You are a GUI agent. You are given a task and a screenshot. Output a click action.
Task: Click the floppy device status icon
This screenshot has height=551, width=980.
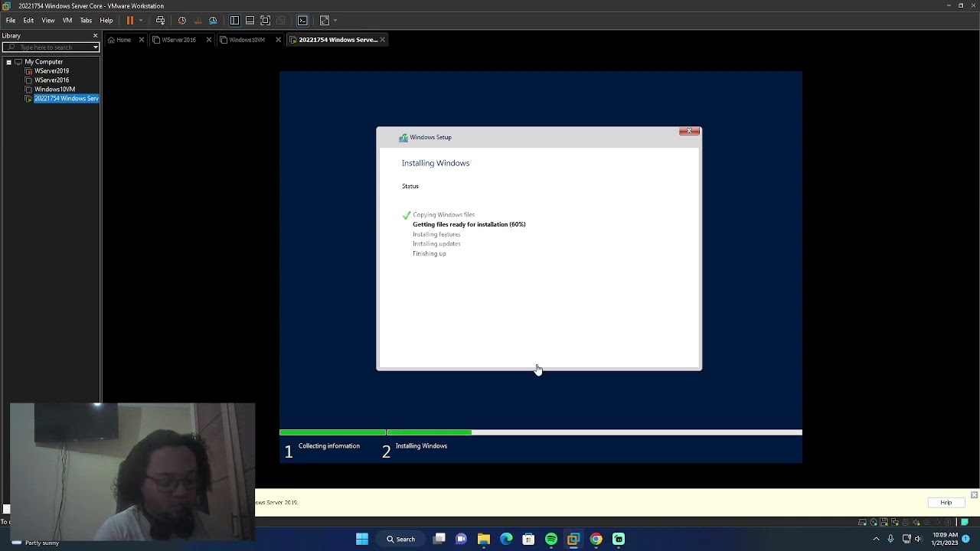[x=884, y=522]
